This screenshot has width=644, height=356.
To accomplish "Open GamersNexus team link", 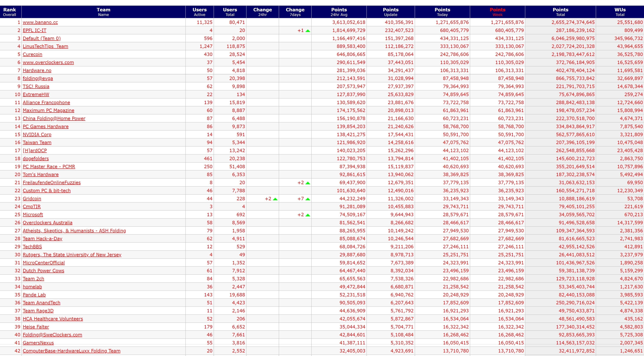I will tap(38, 343).
